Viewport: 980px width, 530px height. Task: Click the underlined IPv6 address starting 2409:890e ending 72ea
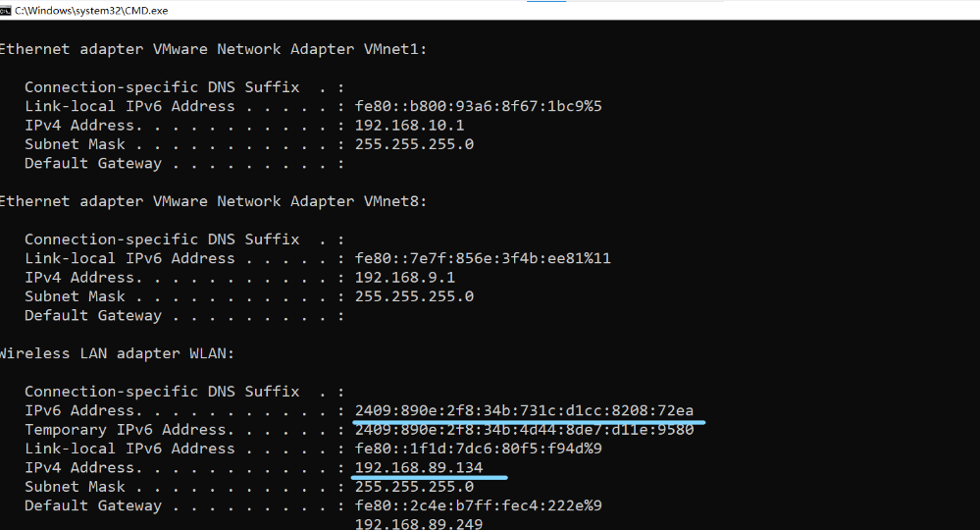coord(524,410)
